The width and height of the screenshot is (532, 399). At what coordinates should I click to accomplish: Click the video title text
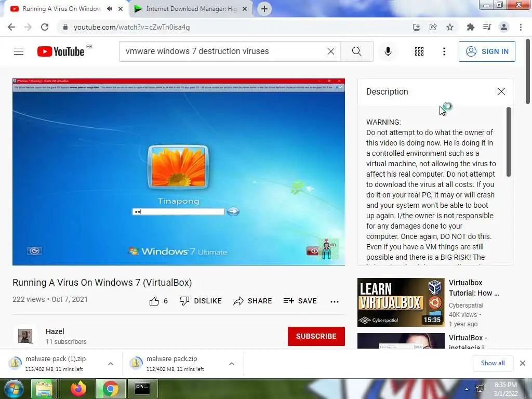pyautogui.click(x=102, y=283)
